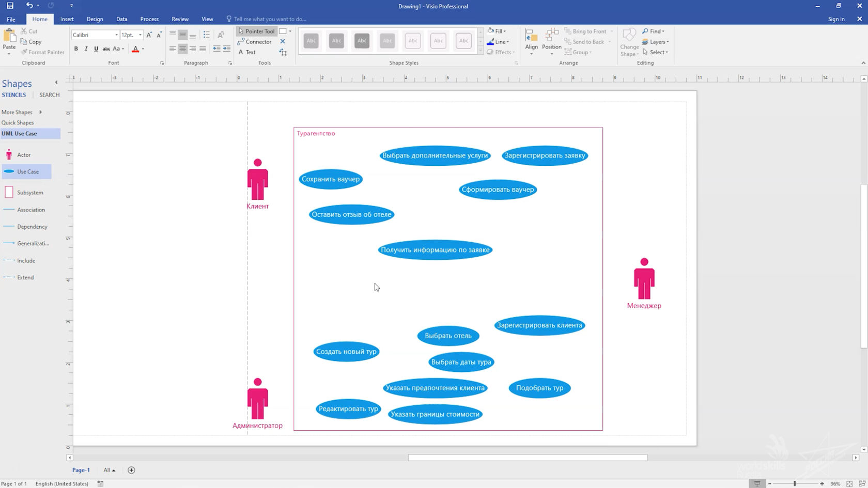Open the 12pt font size dropdown
Screen dimensions: 868x488
click(140, 35)
